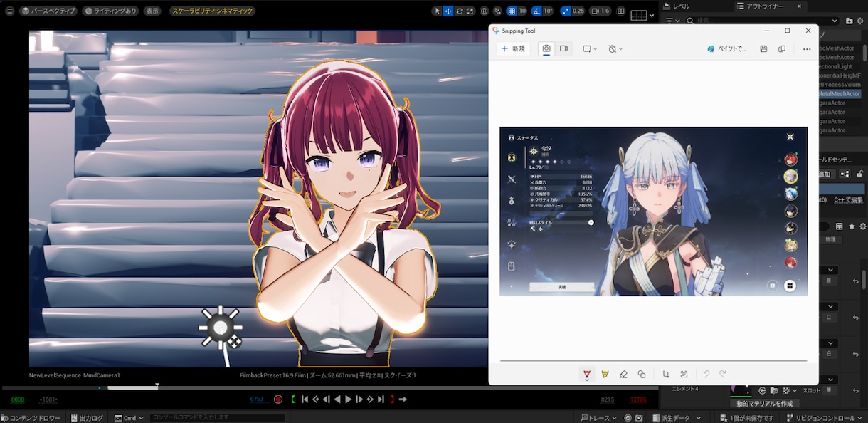Click the スケーラビリティ:シネマティック warning button
Screen dimensions: 868x423
pyautogui.click(x=213, y=11)
